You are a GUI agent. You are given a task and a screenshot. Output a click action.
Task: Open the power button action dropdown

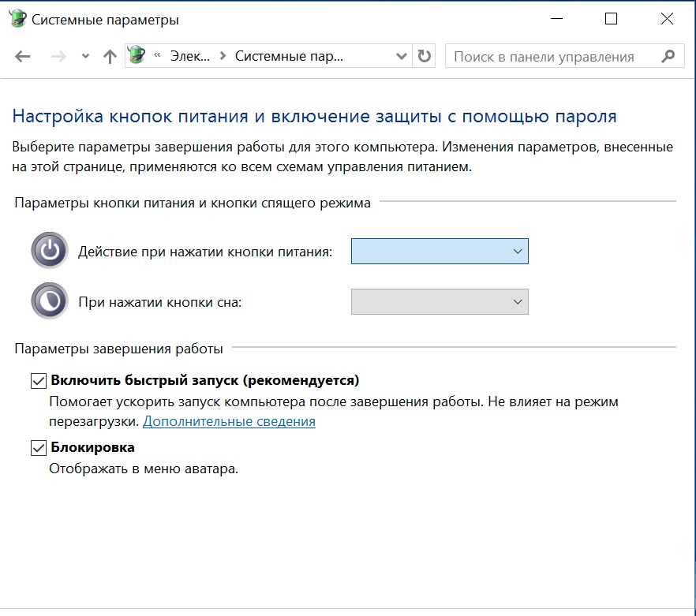point(440,251)
